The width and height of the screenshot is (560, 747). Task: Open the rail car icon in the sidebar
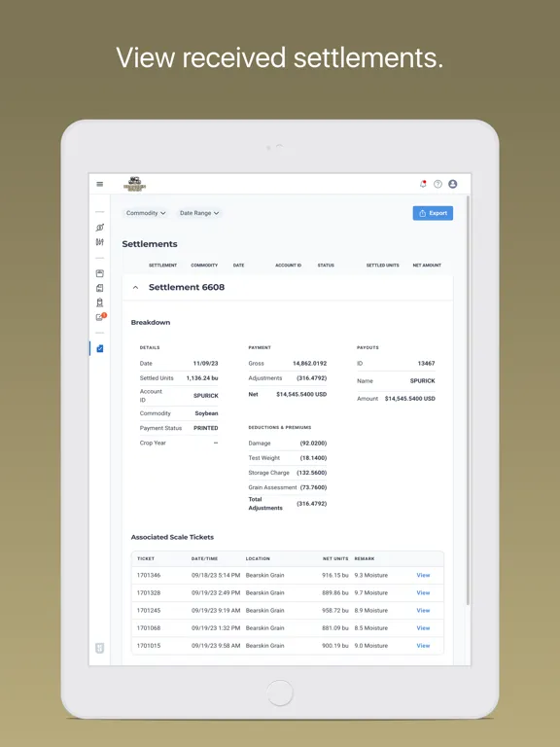tap(99, 302)
